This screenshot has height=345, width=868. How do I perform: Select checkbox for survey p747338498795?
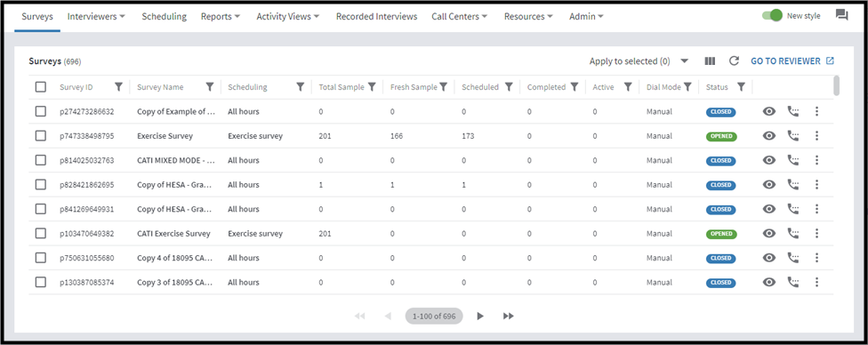(x=40, y=136)
